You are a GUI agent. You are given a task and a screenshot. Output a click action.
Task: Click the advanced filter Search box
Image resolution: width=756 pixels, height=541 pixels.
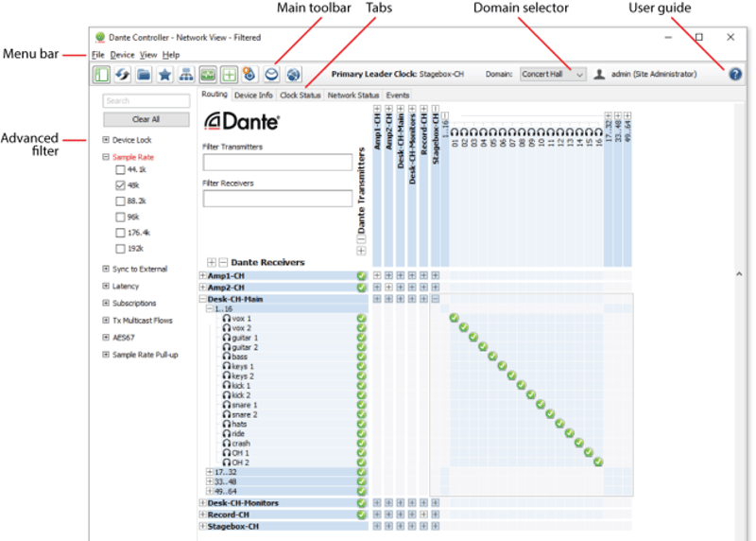(x=146, y=101)
